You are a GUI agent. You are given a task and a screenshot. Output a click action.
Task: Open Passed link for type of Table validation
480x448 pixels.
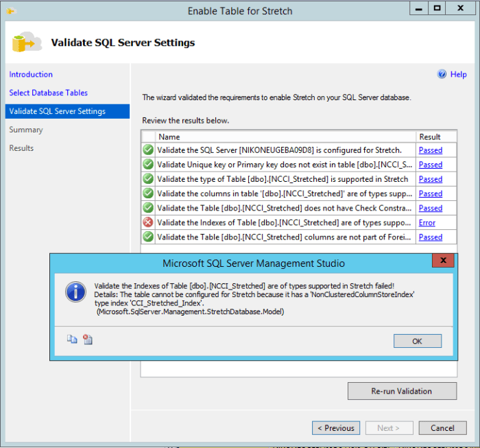pos(431,179)
